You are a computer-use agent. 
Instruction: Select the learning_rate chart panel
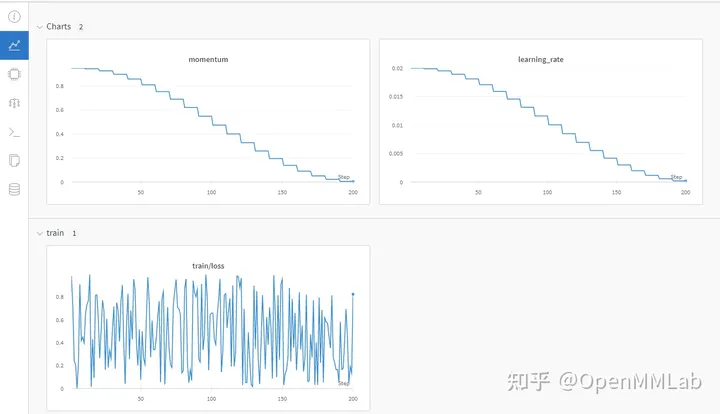pos(540,122)
